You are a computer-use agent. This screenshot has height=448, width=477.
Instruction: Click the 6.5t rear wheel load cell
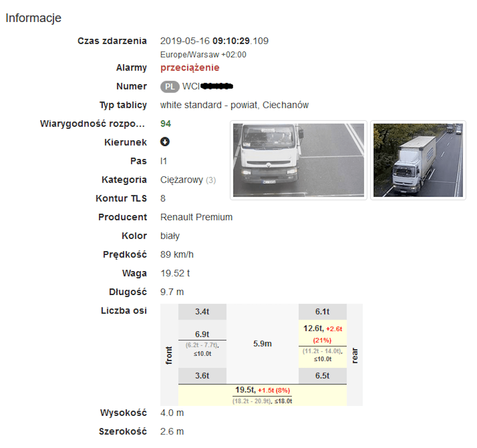click(323, 376)
